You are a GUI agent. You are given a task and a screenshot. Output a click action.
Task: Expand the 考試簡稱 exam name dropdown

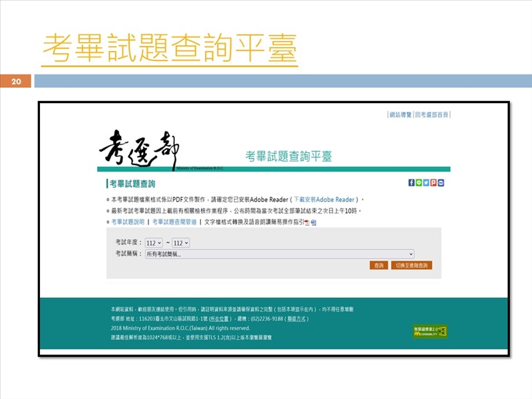coord(279,254)
